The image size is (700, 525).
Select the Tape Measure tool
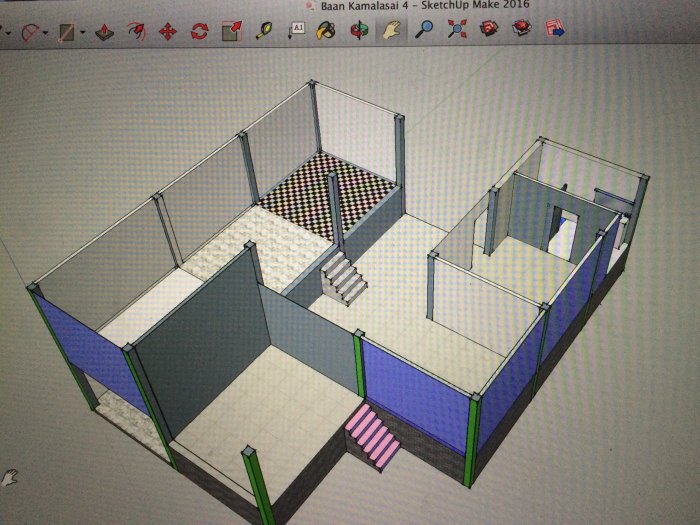coord(264,31)
